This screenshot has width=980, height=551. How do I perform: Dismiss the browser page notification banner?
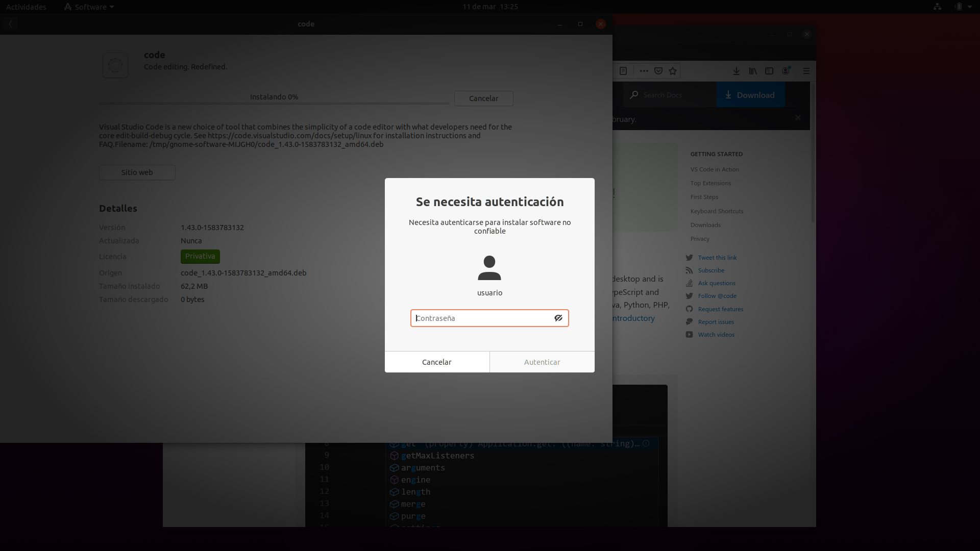[798, 118]
